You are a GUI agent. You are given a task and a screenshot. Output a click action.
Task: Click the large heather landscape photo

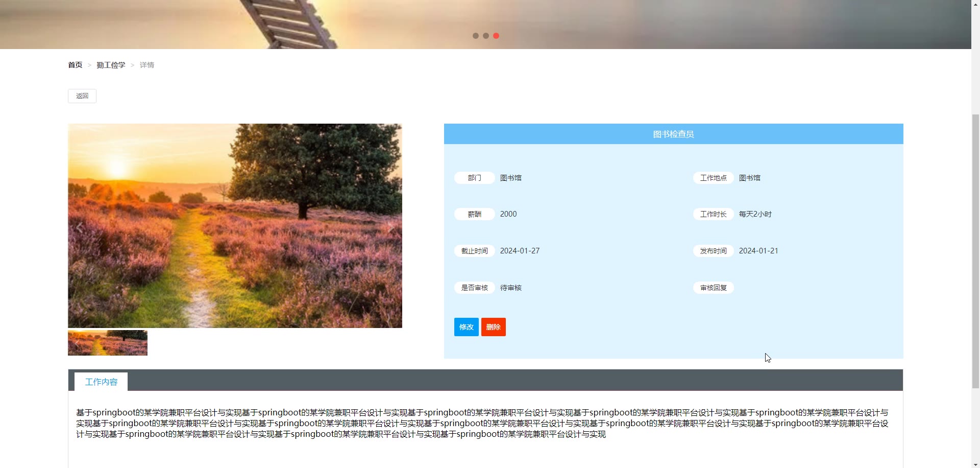coord(235,226)
